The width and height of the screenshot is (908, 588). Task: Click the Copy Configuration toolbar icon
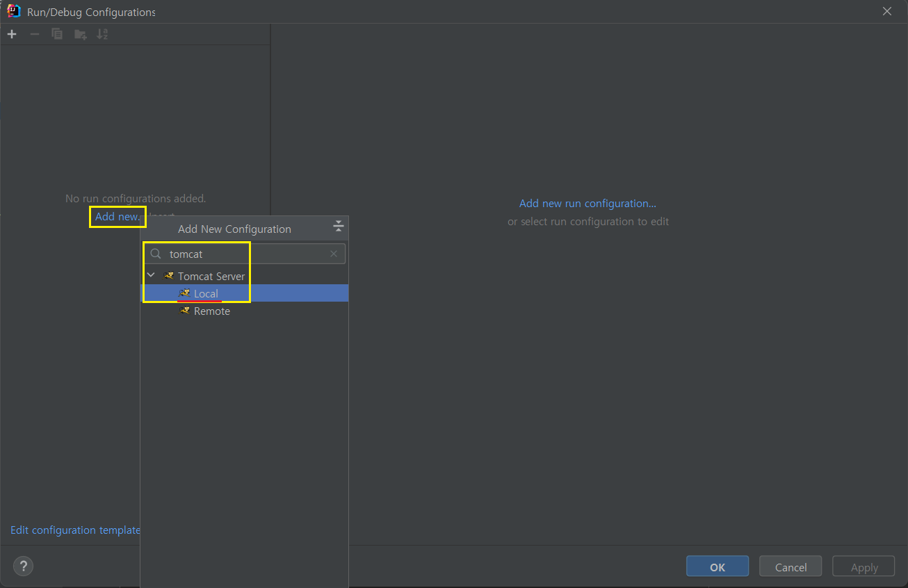click(57, 34)
